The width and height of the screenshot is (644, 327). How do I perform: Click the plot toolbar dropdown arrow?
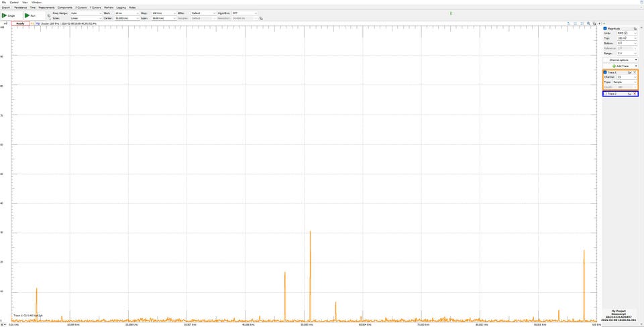tap(599, 24)
